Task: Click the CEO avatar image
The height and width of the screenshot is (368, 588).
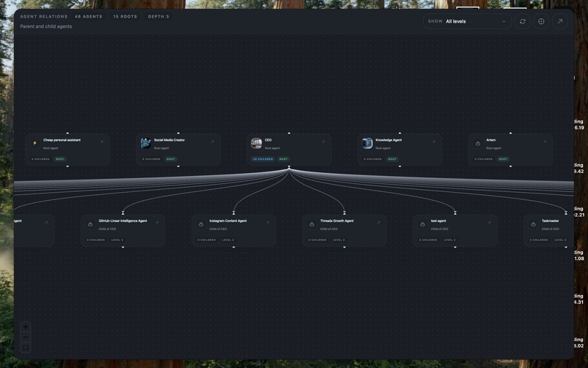Action: (x=257, y=143)
